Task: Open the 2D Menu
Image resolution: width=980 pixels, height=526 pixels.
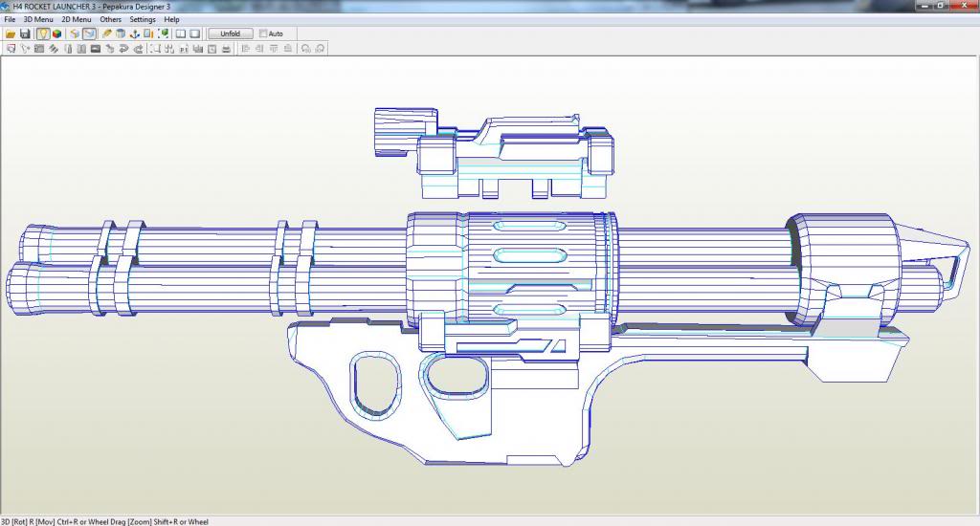Action: click(x=77, y=19)
